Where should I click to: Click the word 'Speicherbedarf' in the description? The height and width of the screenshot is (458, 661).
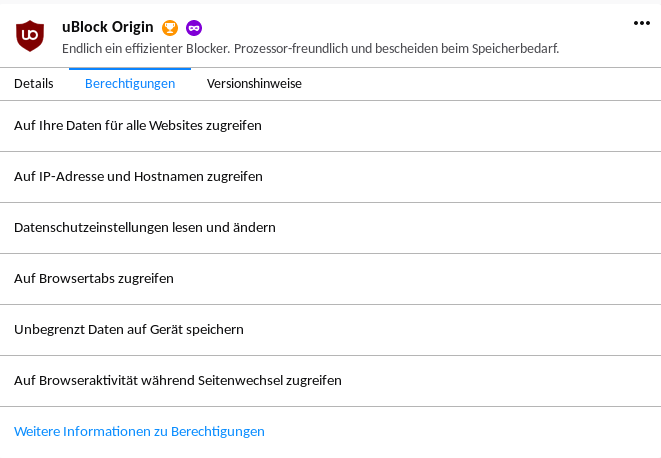click(514, 48)
